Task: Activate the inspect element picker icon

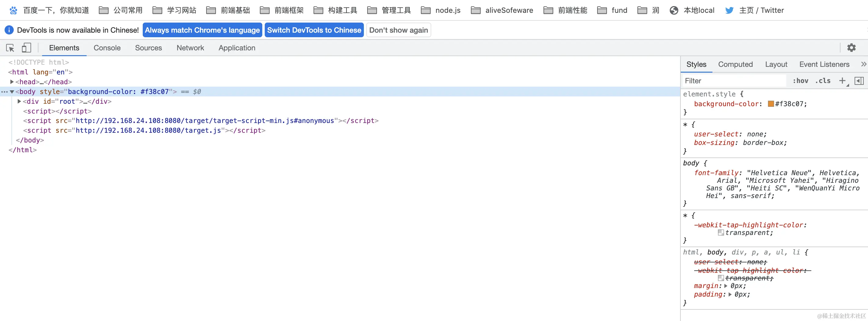Action: pyautogui.click(x=10, y=48)
